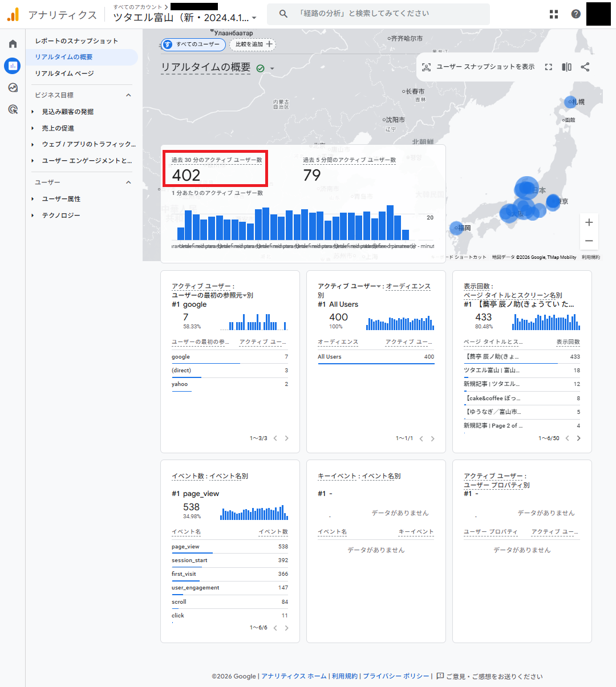The height and width of the screenshot is (687, 616).
Task: Open the Advertising icon in left rail
Action: coord(13,109)
